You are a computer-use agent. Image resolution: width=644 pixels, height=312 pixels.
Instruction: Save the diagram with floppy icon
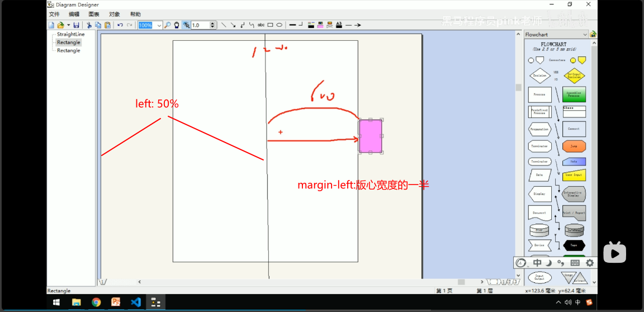tap(77, 25)
